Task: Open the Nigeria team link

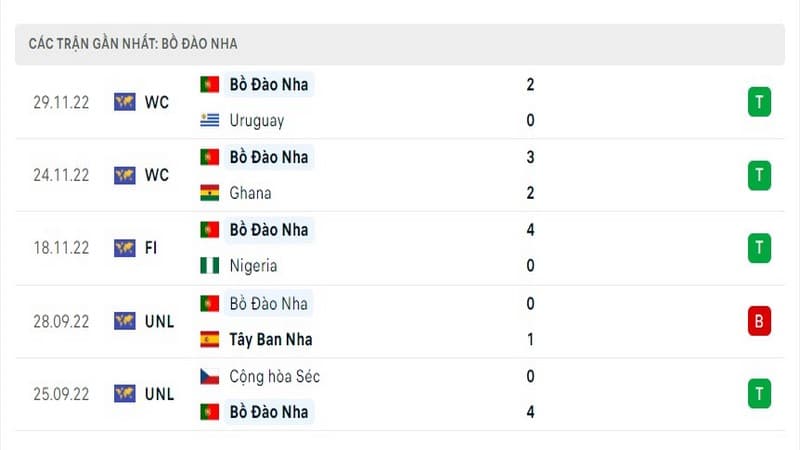Action: point(253,266)
